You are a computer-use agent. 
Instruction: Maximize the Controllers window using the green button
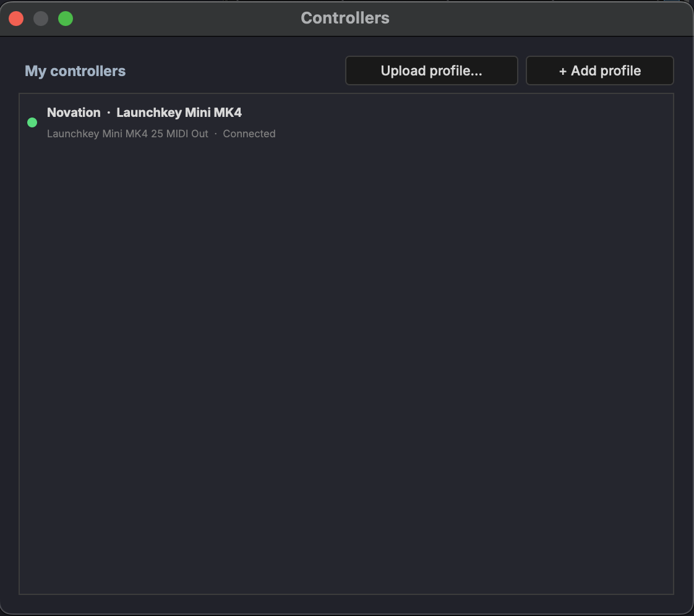(x=64, y=18)
